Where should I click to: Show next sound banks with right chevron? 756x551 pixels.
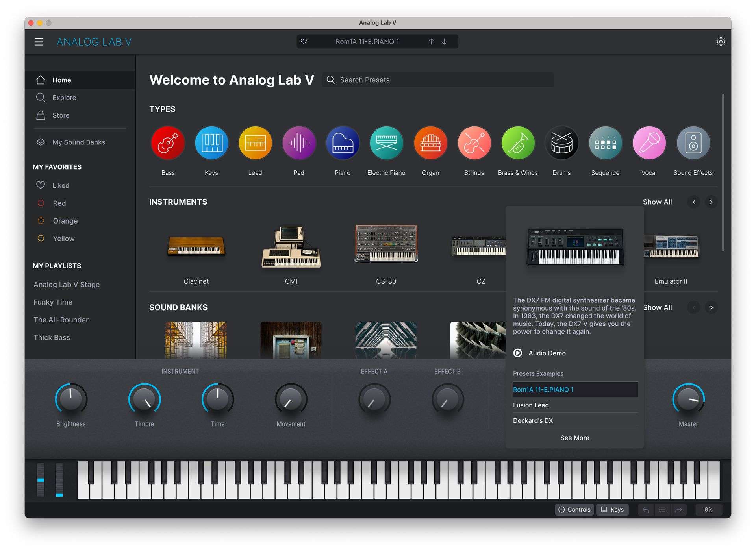711,307
